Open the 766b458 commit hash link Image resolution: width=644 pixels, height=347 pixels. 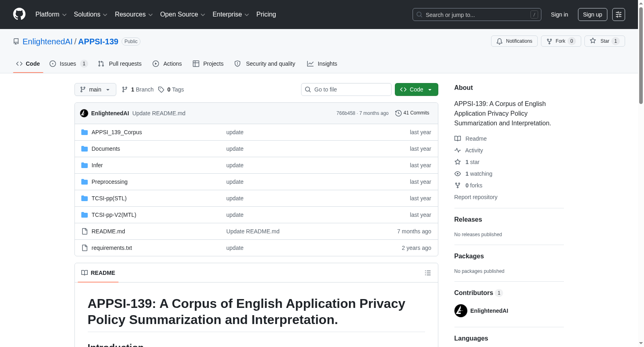tap(346, 113)
